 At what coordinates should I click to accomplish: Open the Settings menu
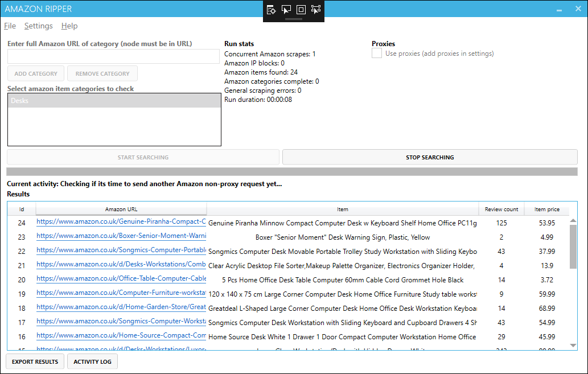pyautogui.click(x=38, y=26)
